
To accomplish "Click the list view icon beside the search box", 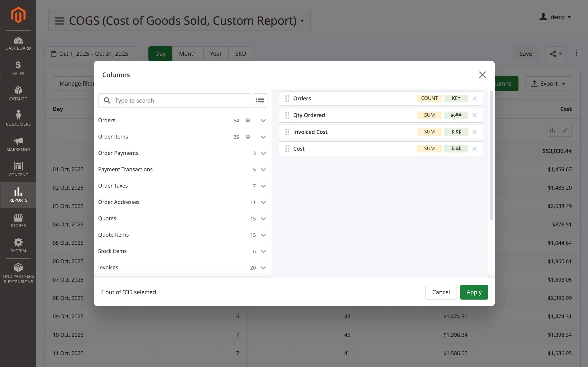I will [x=260, y=100].
